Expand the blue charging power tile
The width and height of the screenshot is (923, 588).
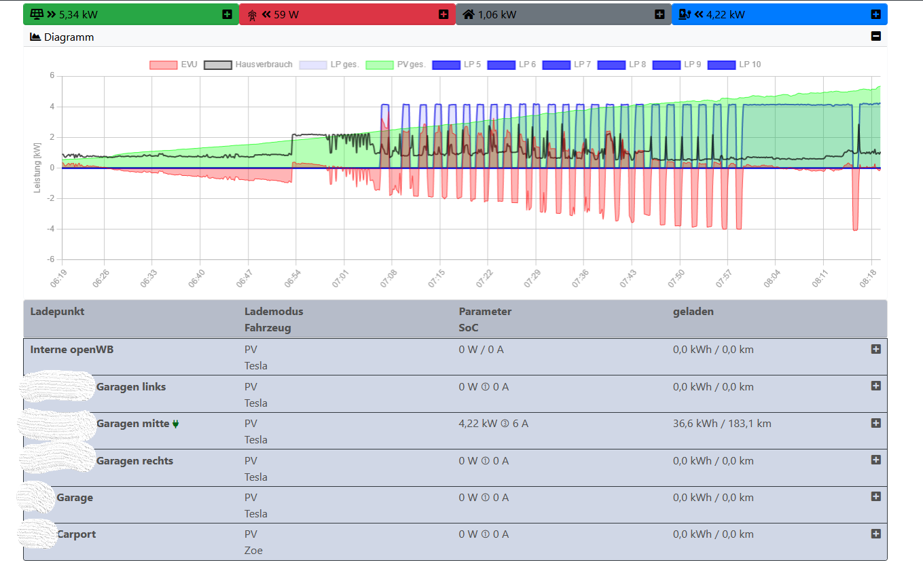click(x=875, y=14)
